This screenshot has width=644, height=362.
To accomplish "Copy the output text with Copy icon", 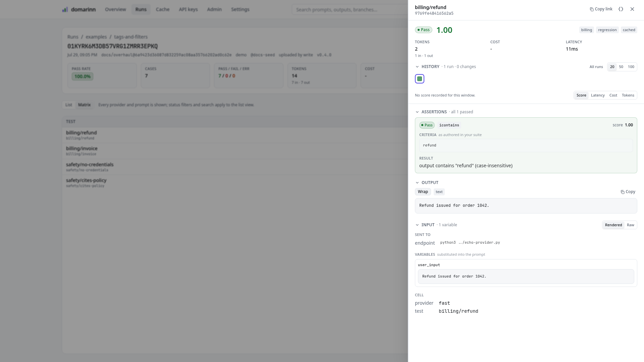I will coord(628,192).
